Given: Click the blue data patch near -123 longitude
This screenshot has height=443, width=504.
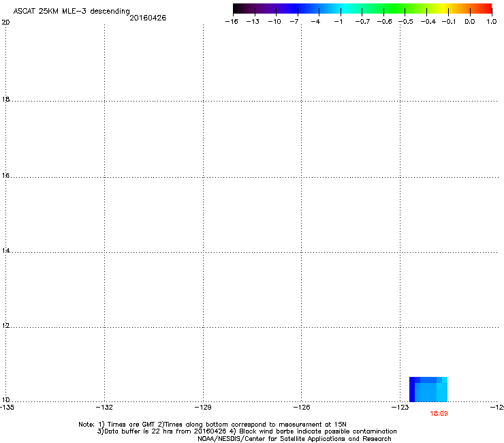Looking at the screenshot, I should click(428, 389).
